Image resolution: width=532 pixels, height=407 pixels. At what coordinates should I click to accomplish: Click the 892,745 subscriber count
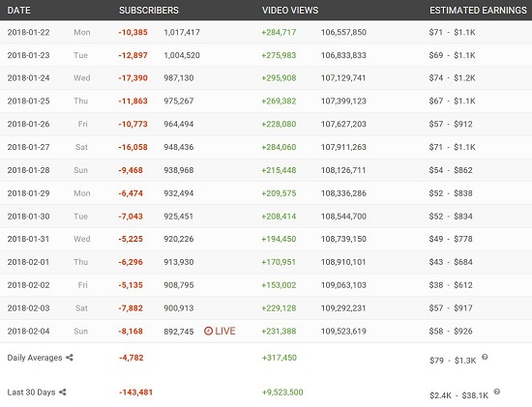coord(179,332)
